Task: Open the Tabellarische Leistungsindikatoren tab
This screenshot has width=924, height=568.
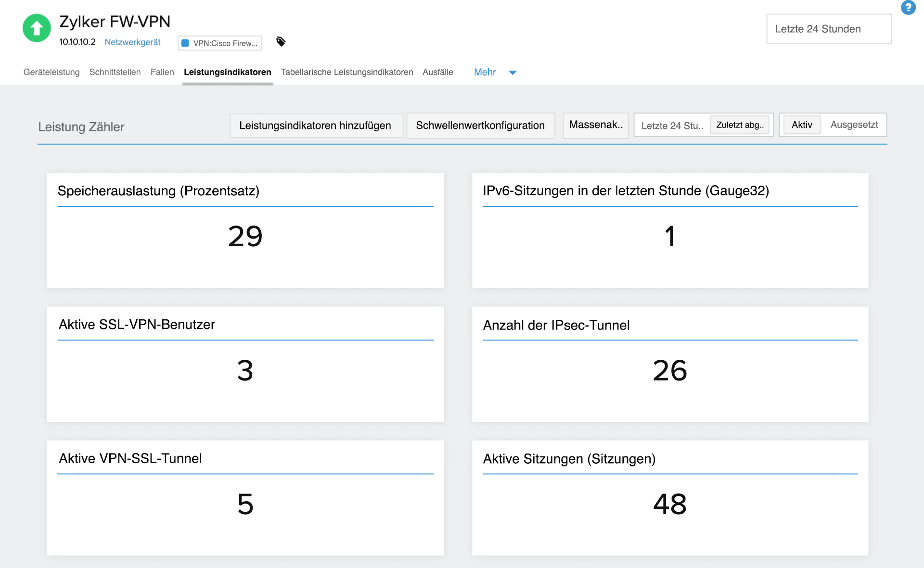Action: click(x=347, y=72)
